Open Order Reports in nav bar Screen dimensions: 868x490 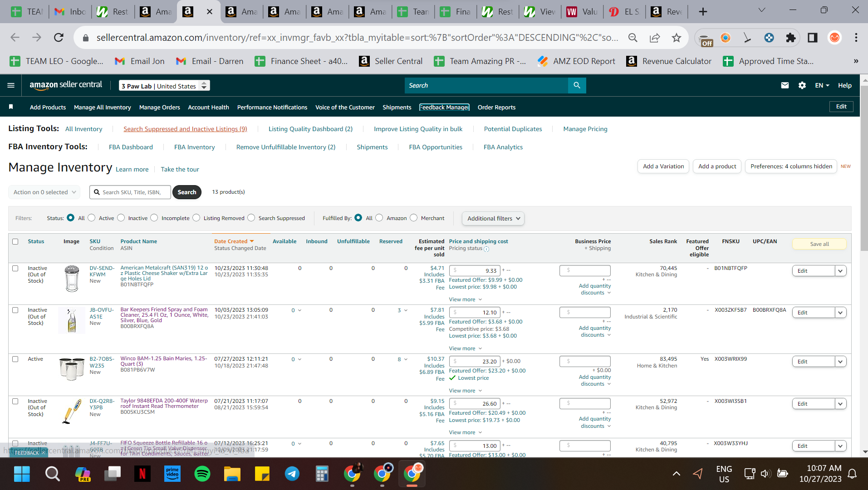tap(496, 107)
